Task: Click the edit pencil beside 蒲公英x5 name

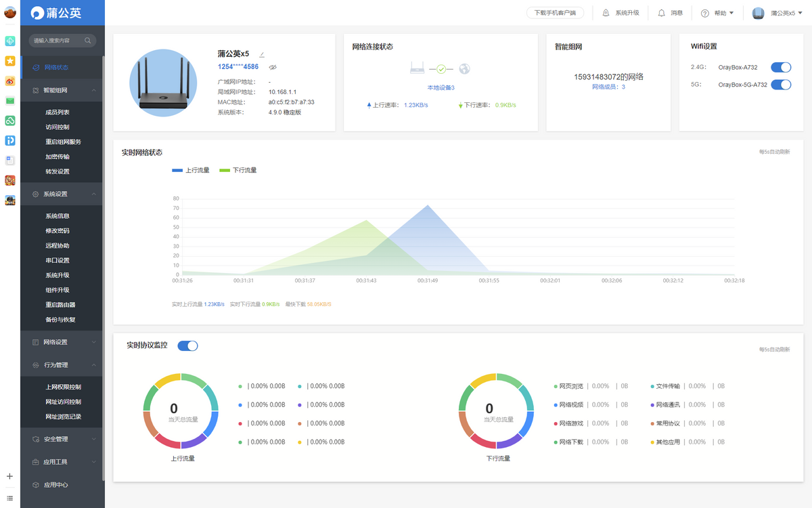Action: (262, 54)
